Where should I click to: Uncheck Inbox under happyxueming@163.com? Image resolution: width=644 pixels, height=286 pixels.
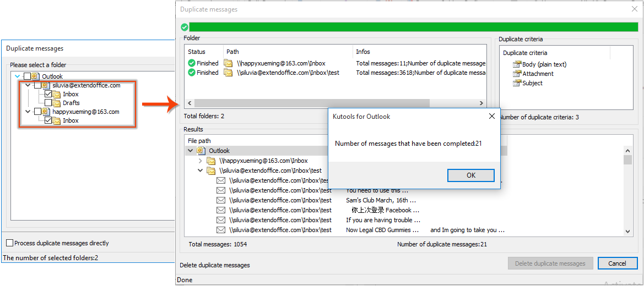pyautogui.click(x=48, y=120)
